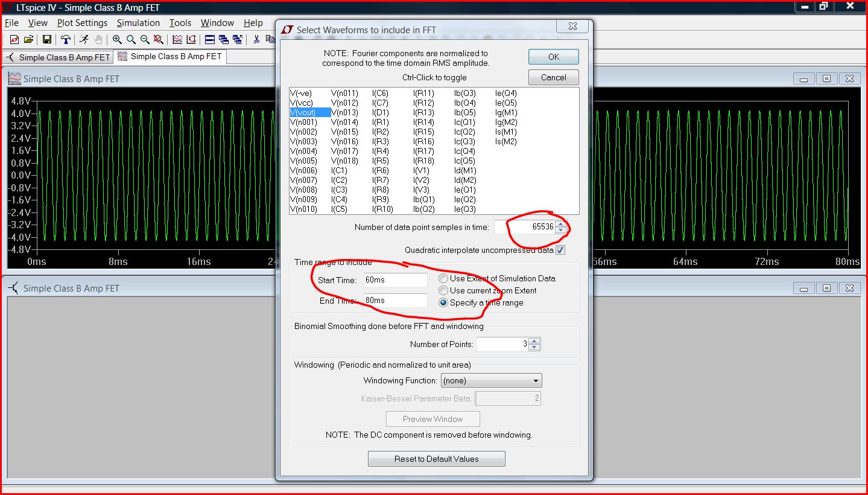Screen dimensions: 868x495
Task: Click Reset to Default Values button
Action: coord(437,459)
